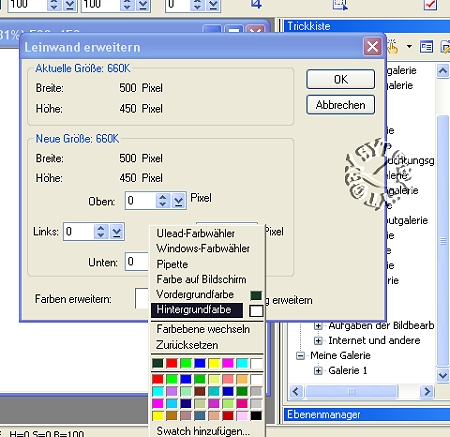
Task: Select the Galerie 1 tree item
Action: tap(347, 370)
